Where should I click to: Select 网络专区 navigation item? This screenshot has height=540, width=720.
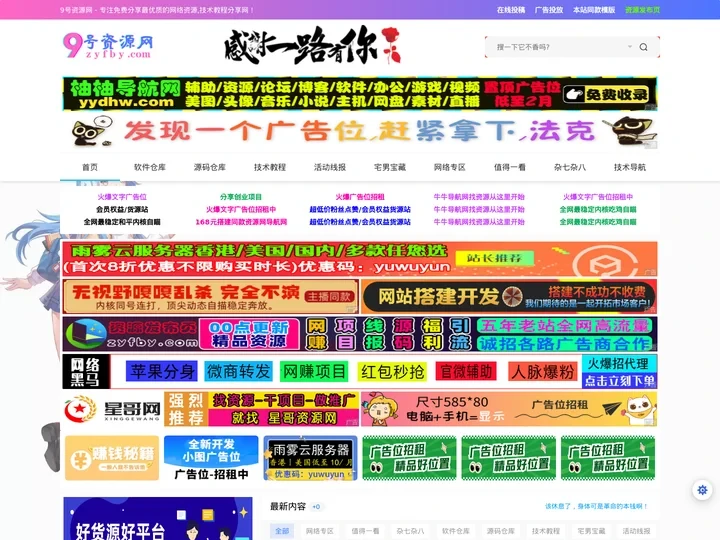(450, 167)
